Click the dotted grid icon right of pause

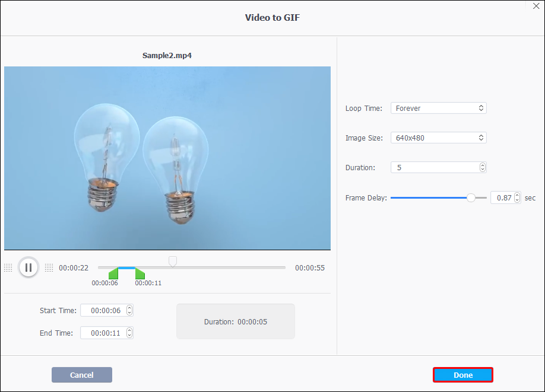[49, 267]
